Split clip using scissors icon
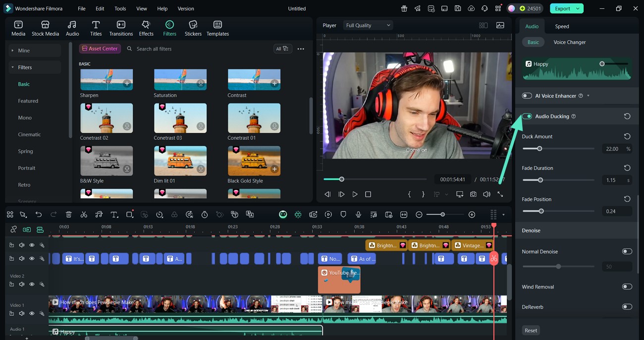The height and width of the screenshot is (340, 644). (84, 215)
